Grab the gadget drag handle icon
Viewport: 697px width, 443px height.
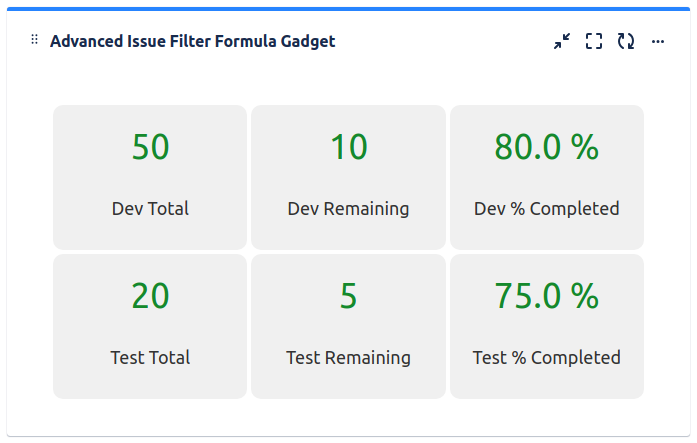coord(35,40)
